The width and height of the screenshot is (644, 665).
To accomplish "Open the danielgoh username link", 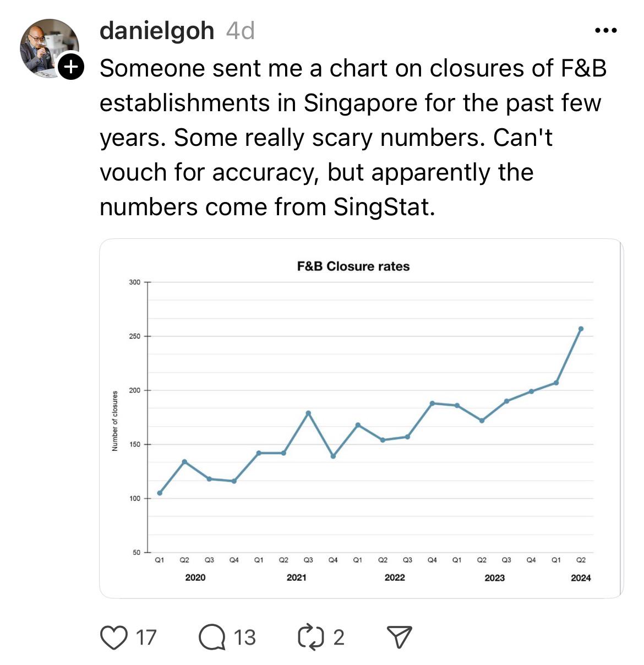I will tap(157, 31).
